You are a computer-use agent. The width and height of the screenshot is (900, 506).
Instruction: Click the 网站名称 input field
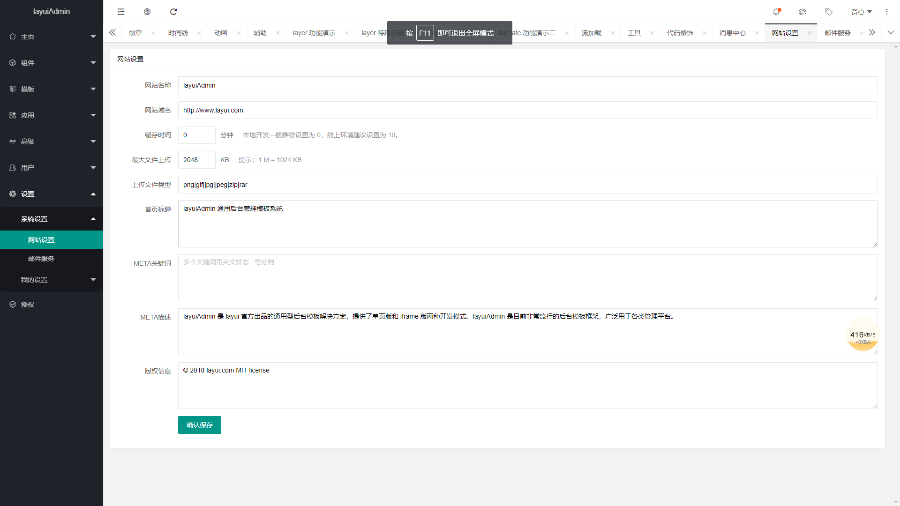[x=527, y=85]
